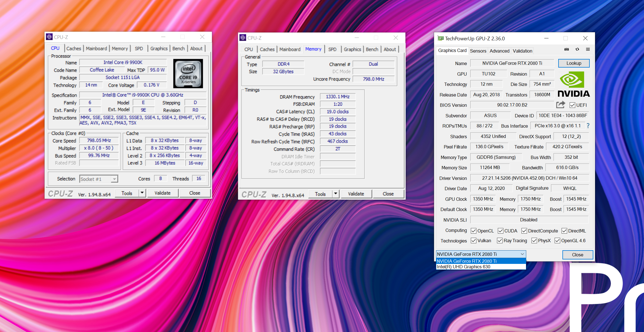Click the NVIDIA logo in GPU-Z
The width and height of the screenshot is (644, 332).
pyautogui.click(x=574, y=85)
